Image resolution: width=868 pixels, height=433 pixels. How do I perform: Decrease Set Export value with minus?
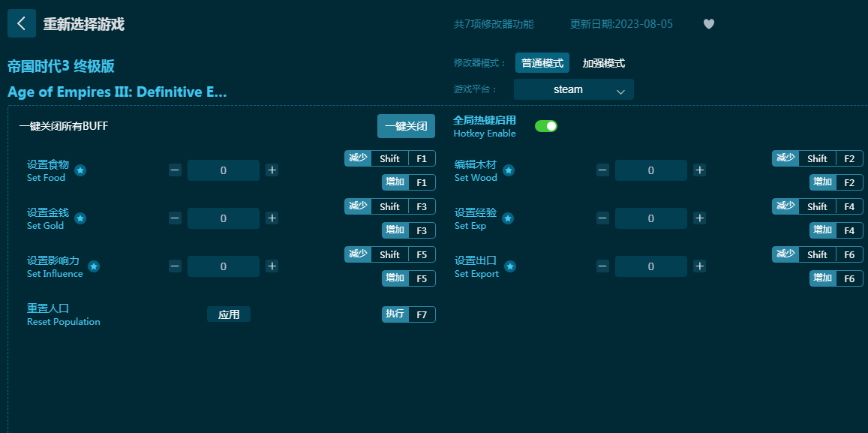603,266
